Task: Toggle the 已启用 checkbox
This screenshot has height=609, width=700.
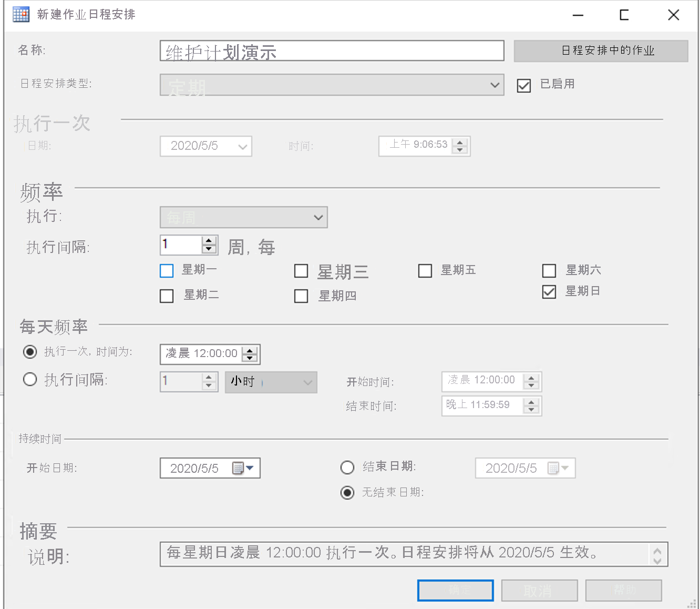Action: (x=523, y=85)
